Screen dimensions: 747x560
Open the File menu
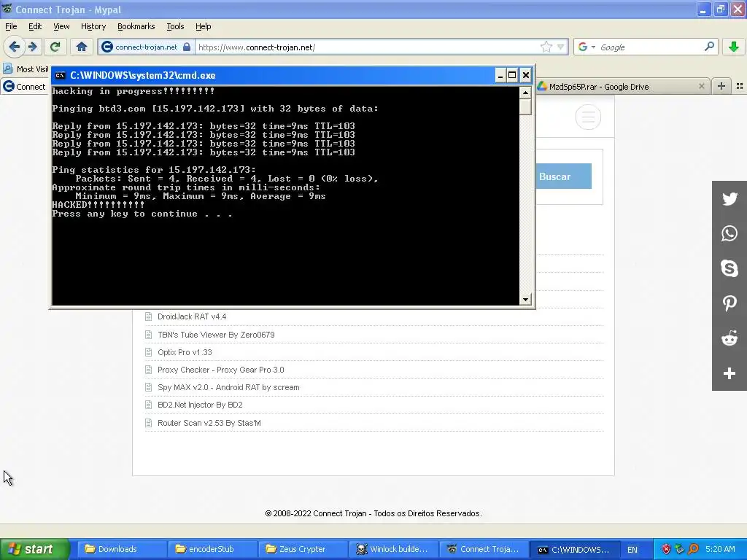pos(11,26)
